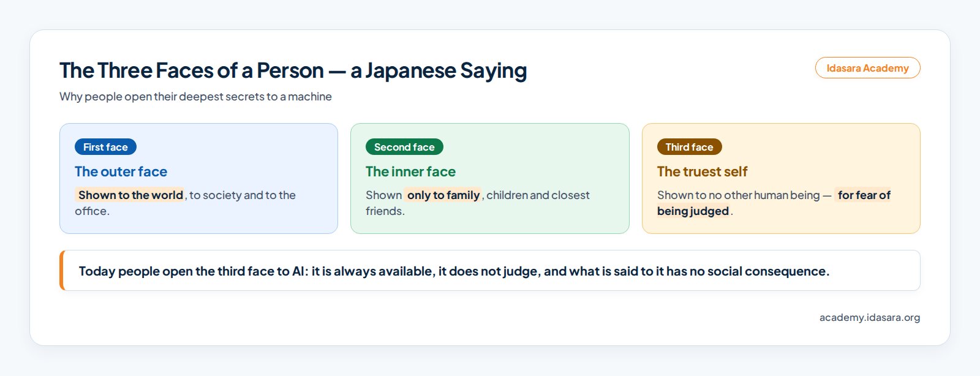Screen dimensions: 980x376
Task: Click the subtitle about secrets to a machine
Action: click(x=195, y=96)
